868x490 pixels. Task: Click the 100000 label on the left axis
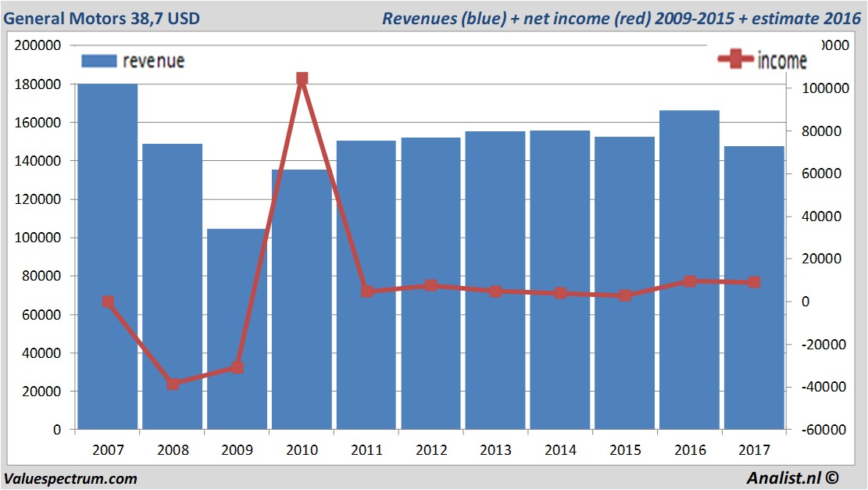[x=38, y=238]
